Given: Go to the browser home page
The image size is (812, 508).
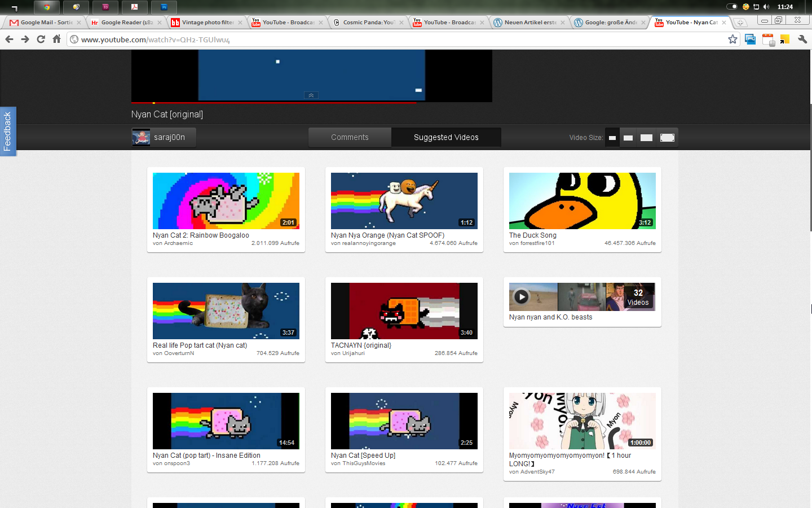Looking at the screenshot, I should (56, 39).
